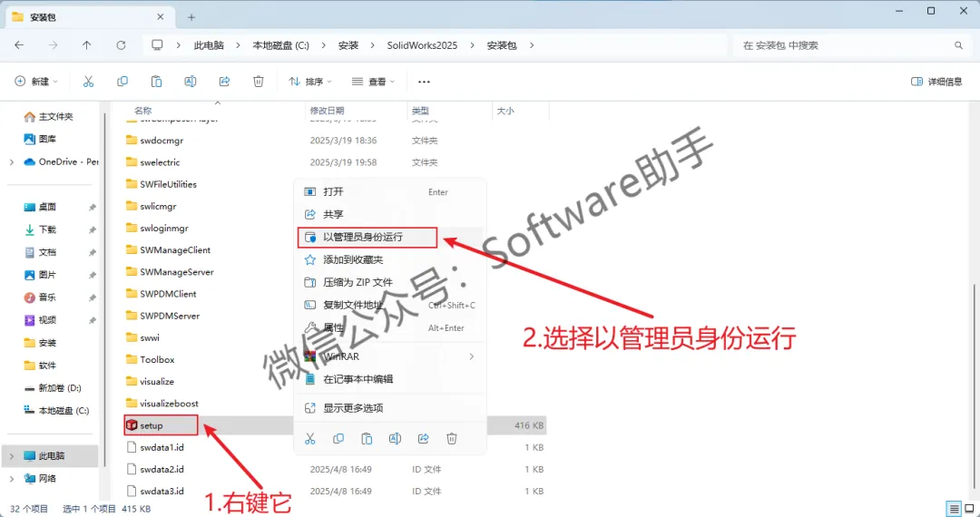Viewport: 980px width, 517px height.
Task: Click 此电脑 in address bar
Action: [x=208, y=45]
